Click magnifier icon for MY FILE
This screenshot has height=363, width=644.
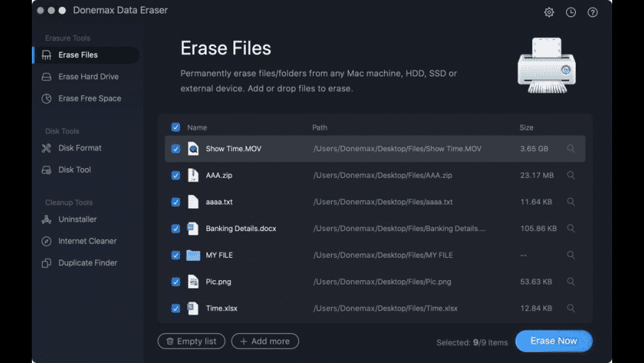(x=571, y=255)
